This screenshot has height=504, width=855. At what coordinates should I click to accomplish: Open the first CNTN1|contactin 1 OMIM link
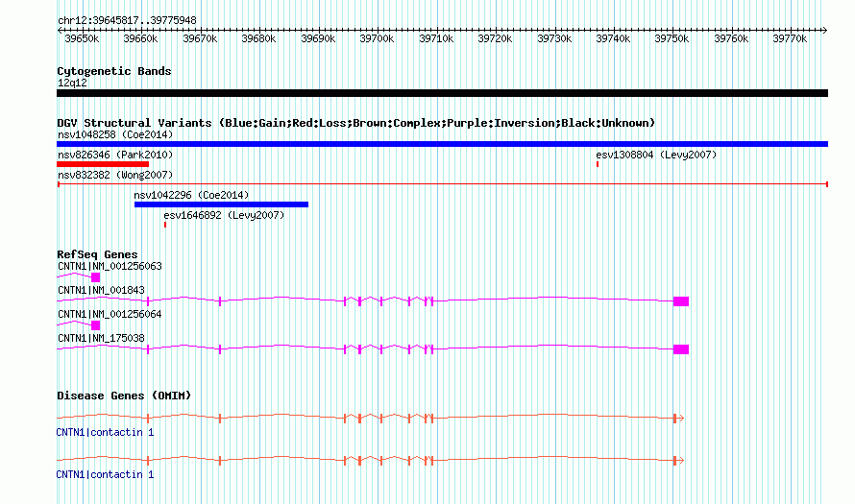pos(106,432)
